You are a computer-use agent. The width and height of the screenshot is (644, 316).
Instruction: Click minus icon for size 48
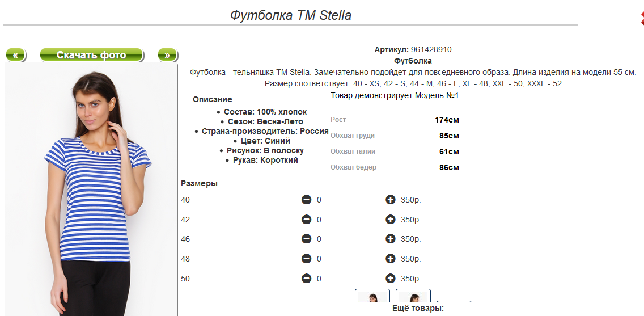306,259
